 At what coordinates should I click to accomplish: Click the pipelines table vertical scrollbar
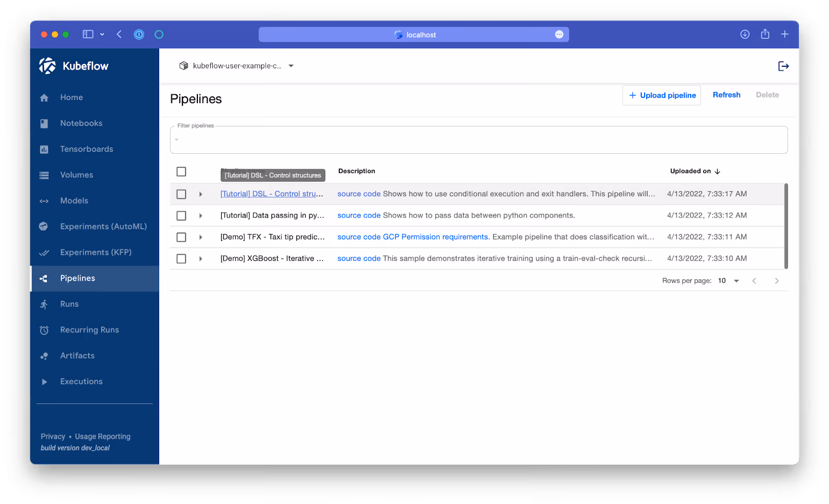(786, 226)
